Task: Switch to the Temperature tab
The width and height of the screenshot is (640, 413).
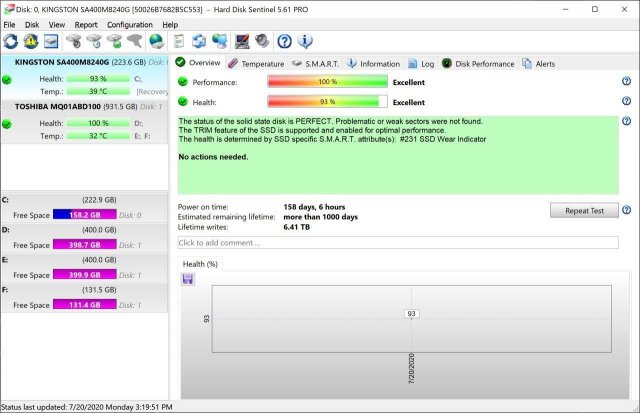Action: (256, 63)
